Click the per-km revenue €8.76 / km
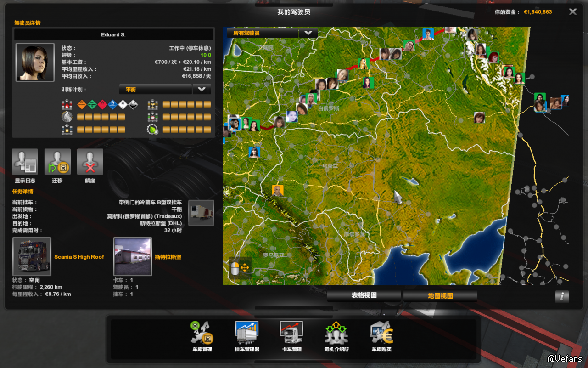The image size is (588, 368). [x=57, y=294]
